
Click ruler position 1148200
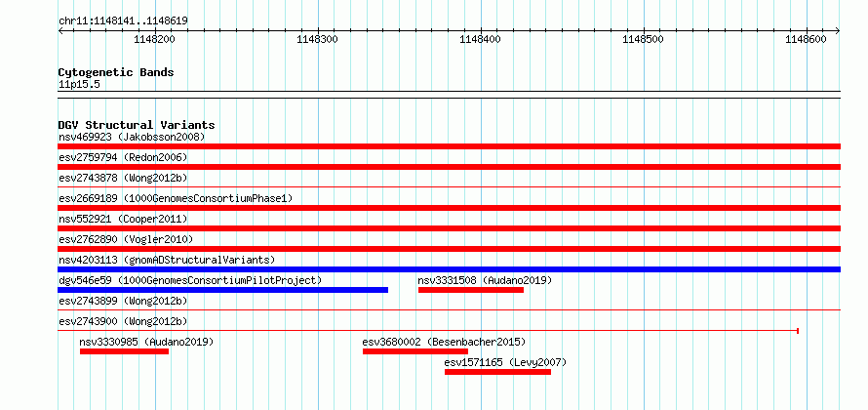click(155, 39)
